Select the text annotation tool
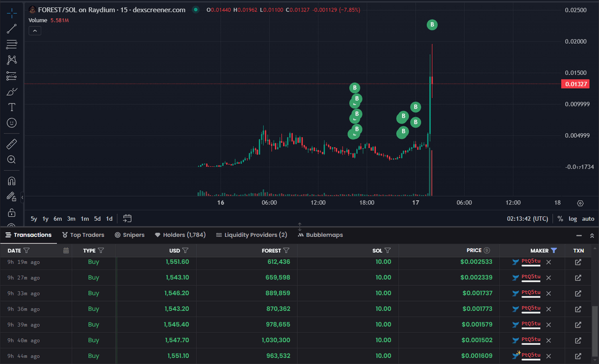This screenshot has height=364, width=599. coord(11,107)
